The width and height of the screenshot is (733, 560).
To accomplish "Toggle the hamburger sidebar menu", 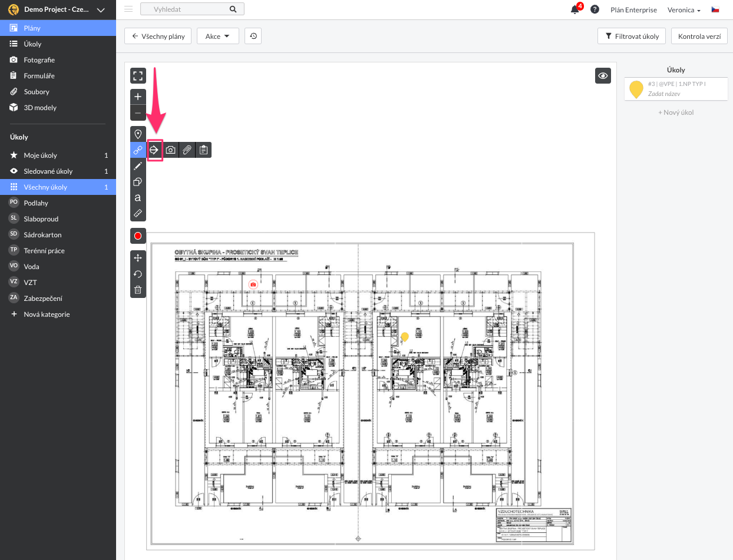I will click(128, 9).
